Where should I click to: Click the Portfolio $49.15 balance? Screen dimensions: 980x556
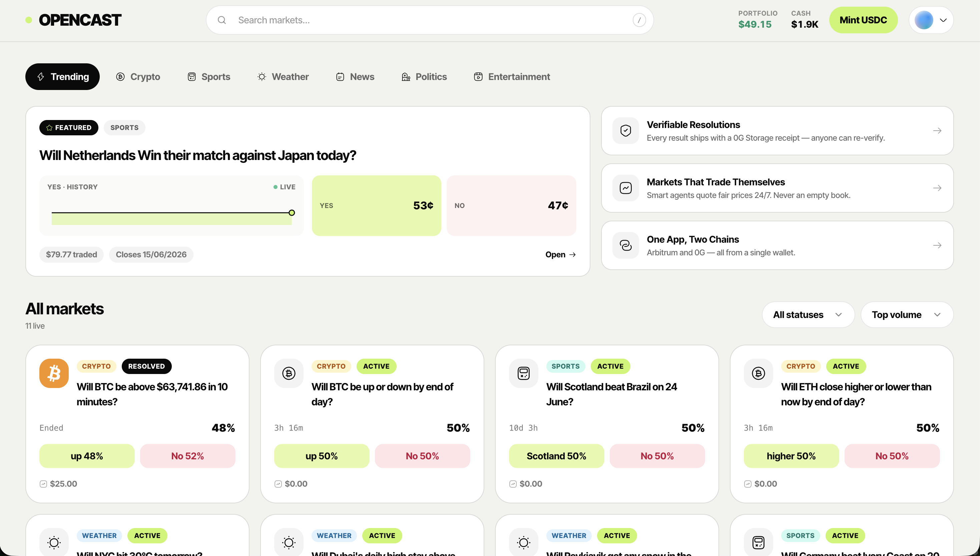click(758, 20)
